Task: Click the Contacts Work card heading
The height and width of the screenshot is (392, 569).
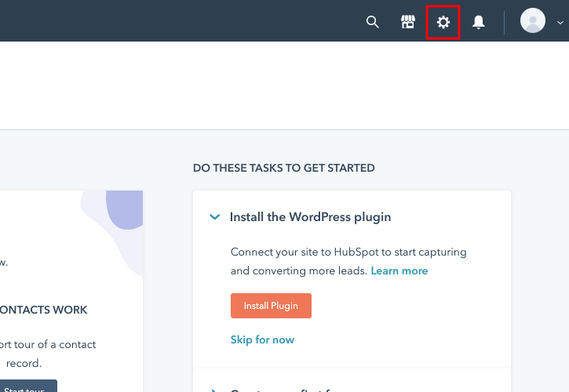Action: coord(44,310)
